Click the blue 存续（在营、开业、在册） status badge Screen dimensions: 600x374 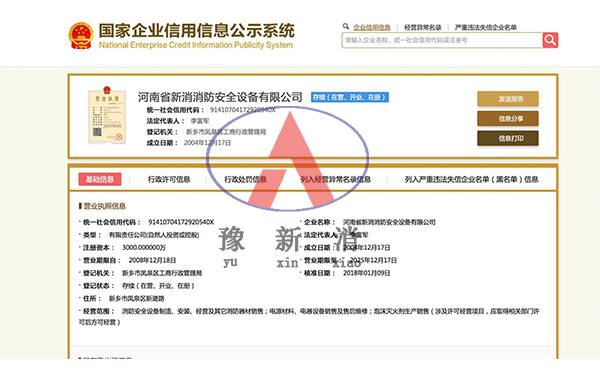point(350,97)
